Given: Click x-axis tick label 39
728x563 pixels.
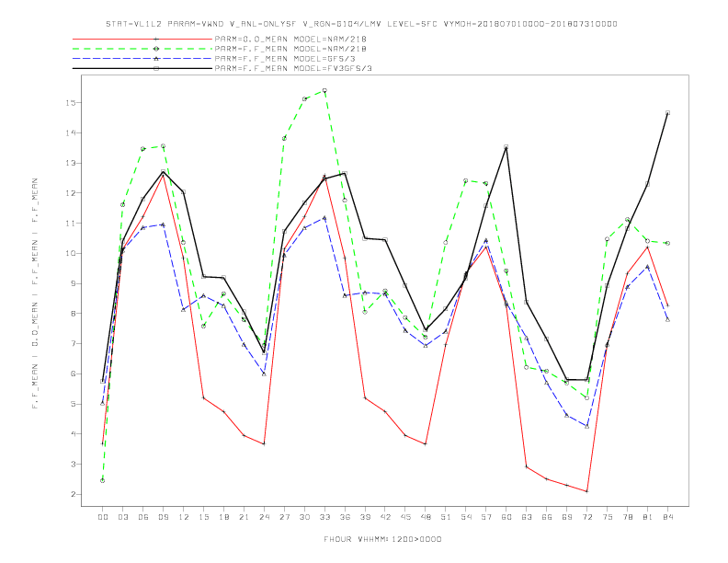Looking at the screenshot, I should [365, 517].
